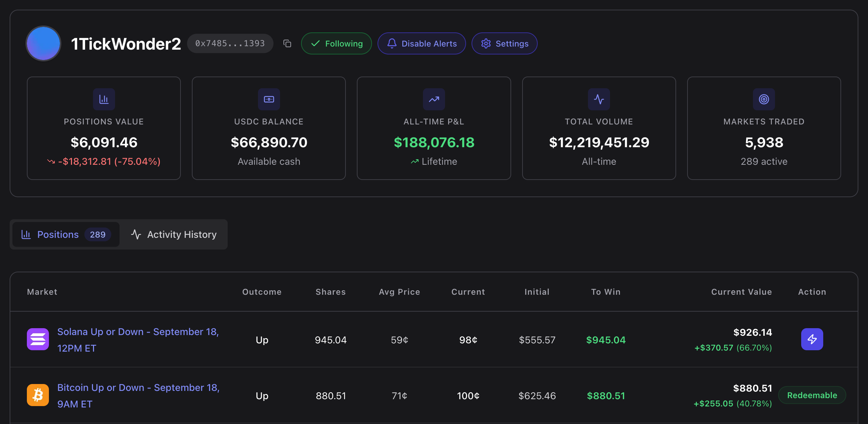Image resolution: width=868 pixels, height=424 pixels.
Task: Click the USDC Balance cash icon
Action: (x=269, y=99)
